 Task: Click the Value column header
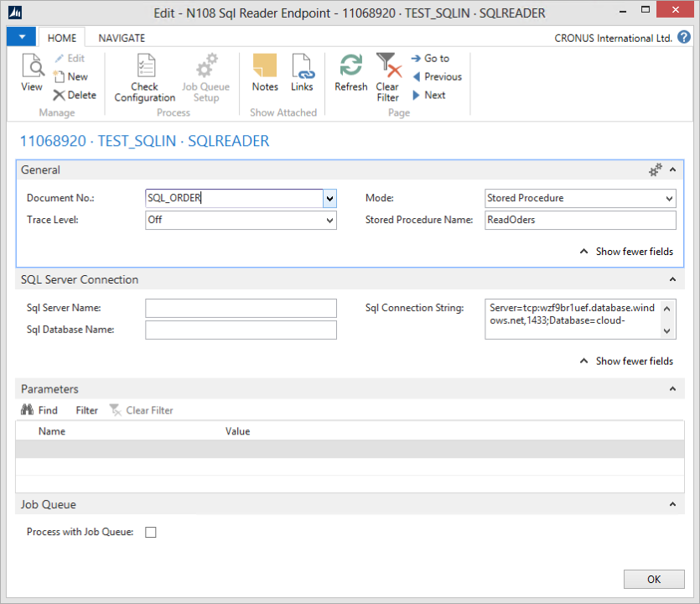pyautogui.click(x=237, y=431)
